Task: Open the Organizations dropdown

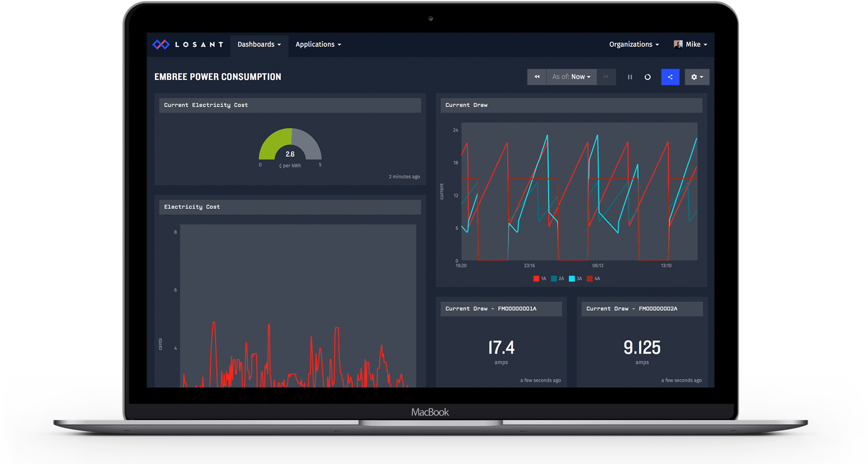Action: [x=634, y=44]
